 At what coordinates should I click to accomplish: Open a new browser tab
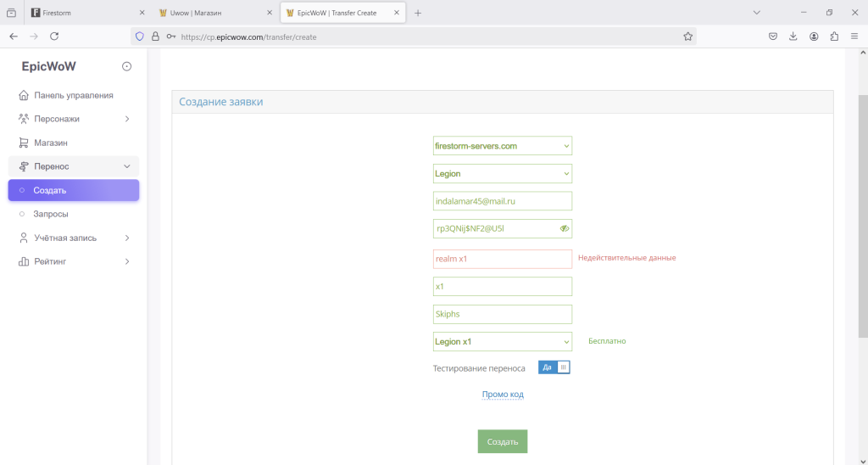pyautogui.click(x=418, y=13)
